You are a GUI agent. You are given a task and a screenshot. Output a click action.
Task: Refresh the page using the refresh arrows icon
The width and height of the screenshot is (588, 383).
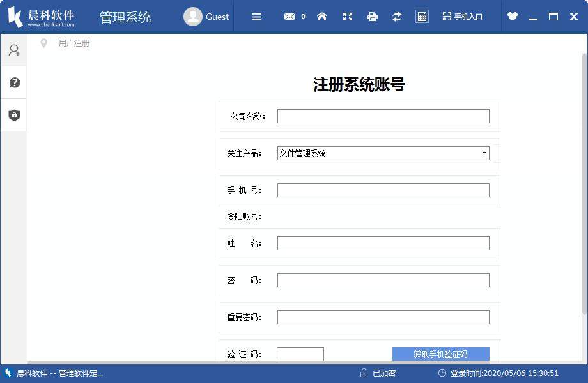(x=397, y=17)
